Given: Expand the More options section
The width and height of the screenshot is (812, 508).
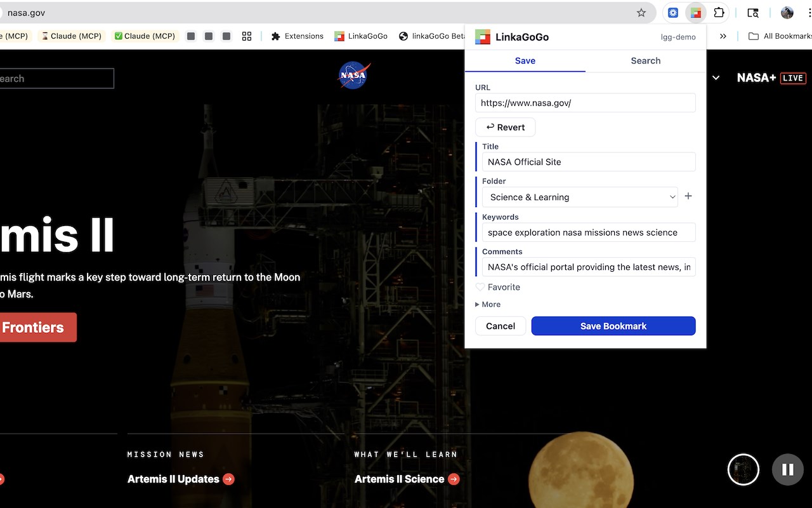Looking at the screenshot, I should [x=488, y=304].
